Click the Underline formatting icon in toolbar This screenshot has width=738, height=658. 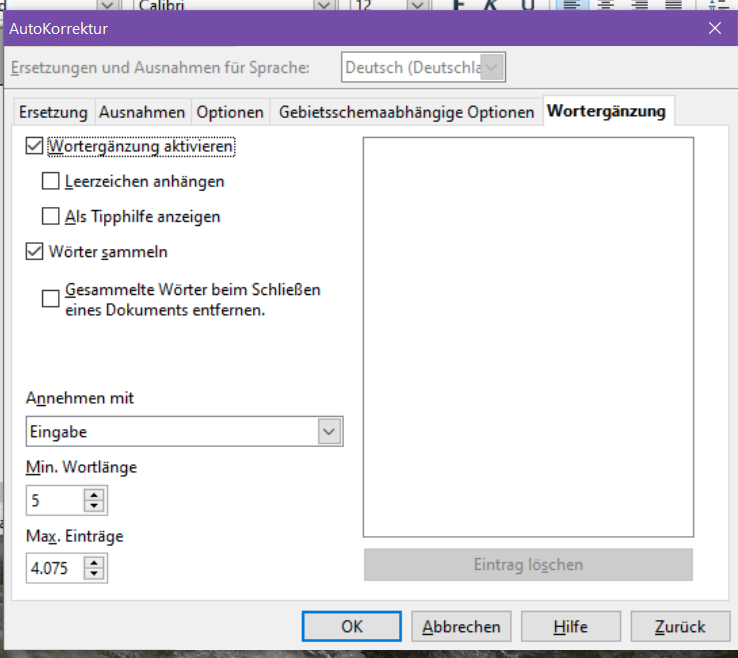pyautogui.click(x=527, y=5)
